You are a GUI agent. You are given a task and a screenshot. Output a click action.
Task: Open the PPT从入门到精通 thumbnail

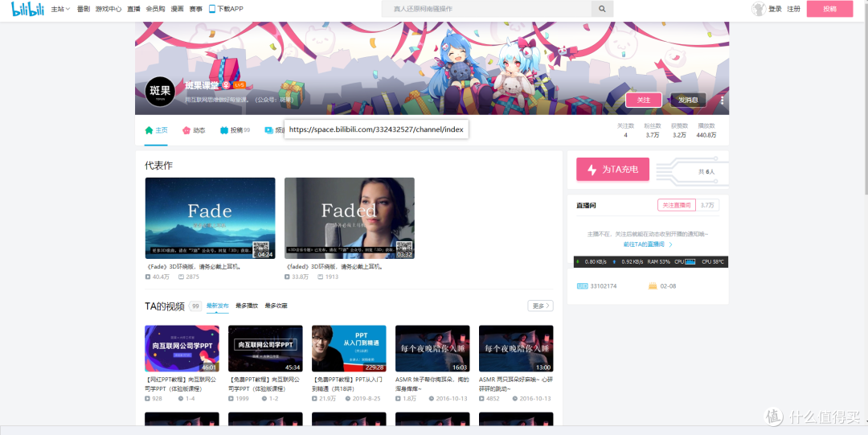pyautogui.click(x=350, y=348)
